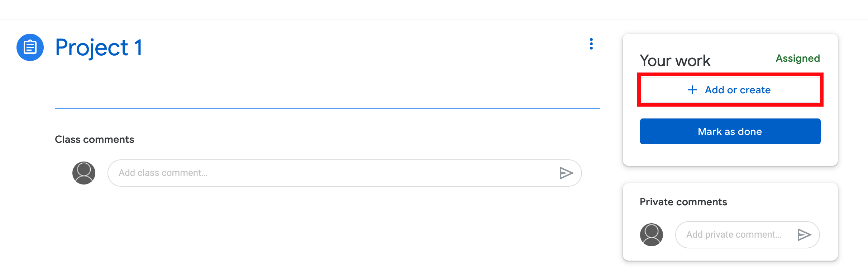Viewport: 868px width, 280px height.
Task: Click the plus icon inside Add or create
Action: [x=692, y=90]
